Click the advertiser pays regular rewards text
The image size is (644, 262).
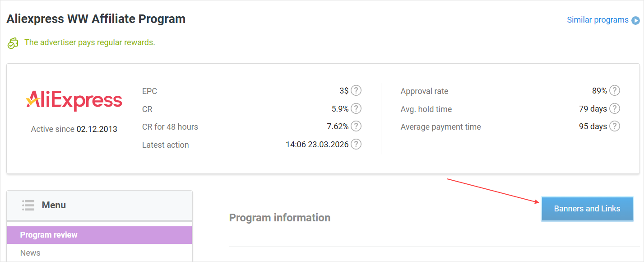coord(89,42)
